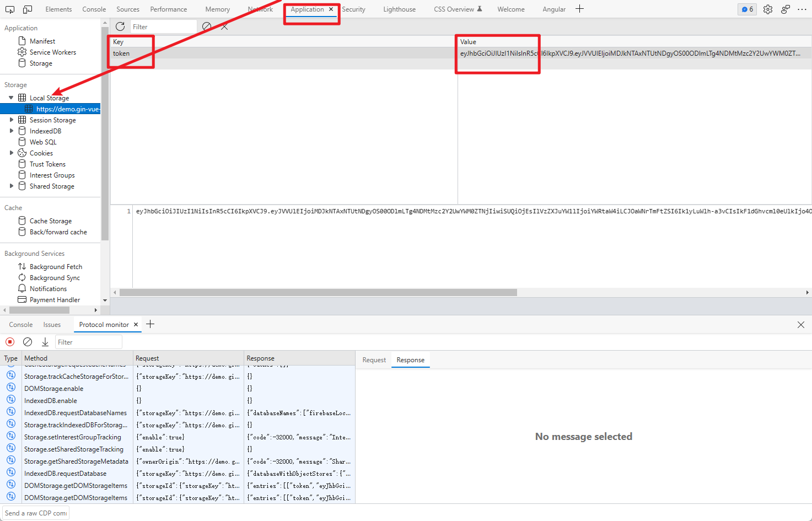The image size is (812, 521).
Task: Click the clear all storage icon
Action: [x=207, y=26]
